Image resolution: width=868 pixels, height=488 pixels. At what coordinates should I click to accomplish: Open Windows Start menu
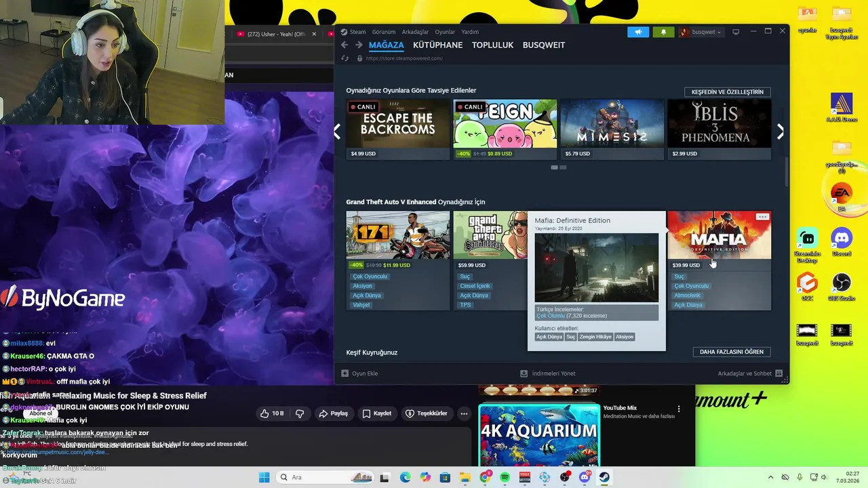(264, 477)
